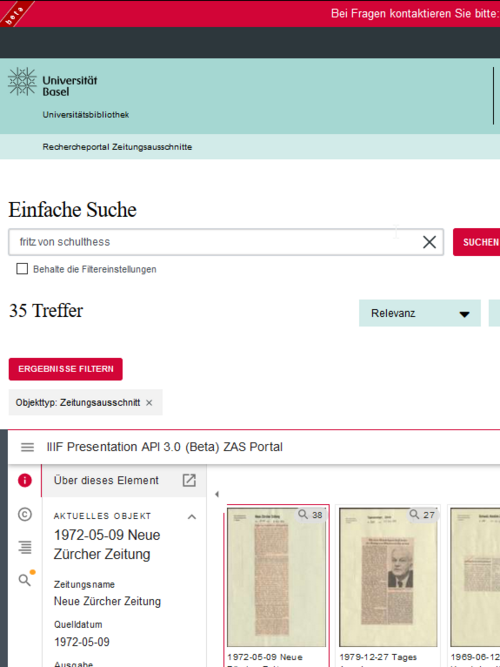Open the viewer hamburger menu
This screenshot has height=667, width=500.
(x=27, y=447)
